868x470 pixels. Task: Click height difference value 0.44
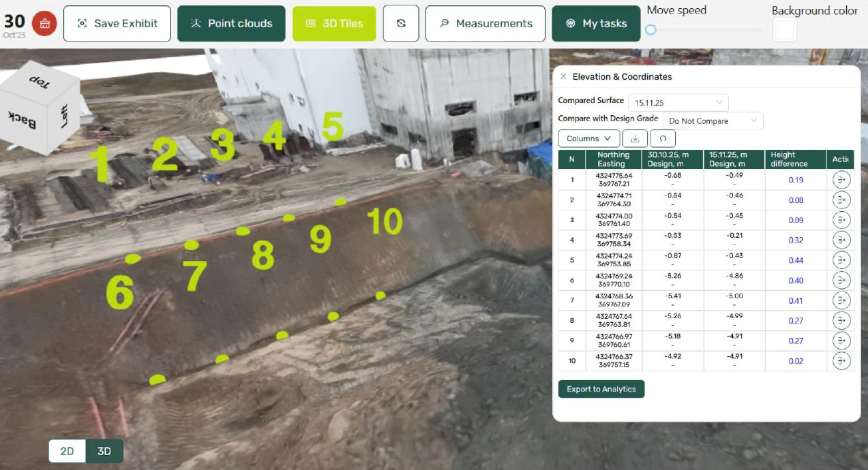click(x=796, y=260)
